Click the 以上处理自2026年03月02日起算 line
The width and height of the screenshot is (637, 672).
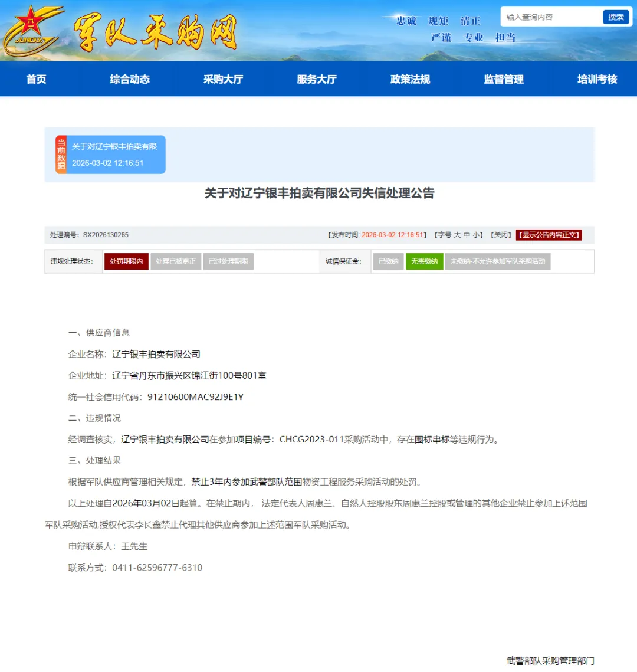pos(135,503)
